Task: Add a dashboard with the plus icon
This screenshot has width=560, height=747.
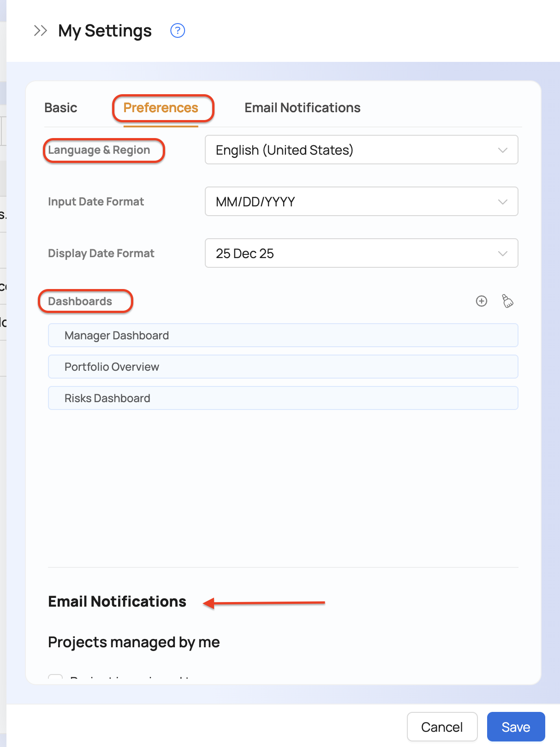Action: coord(481,301)
